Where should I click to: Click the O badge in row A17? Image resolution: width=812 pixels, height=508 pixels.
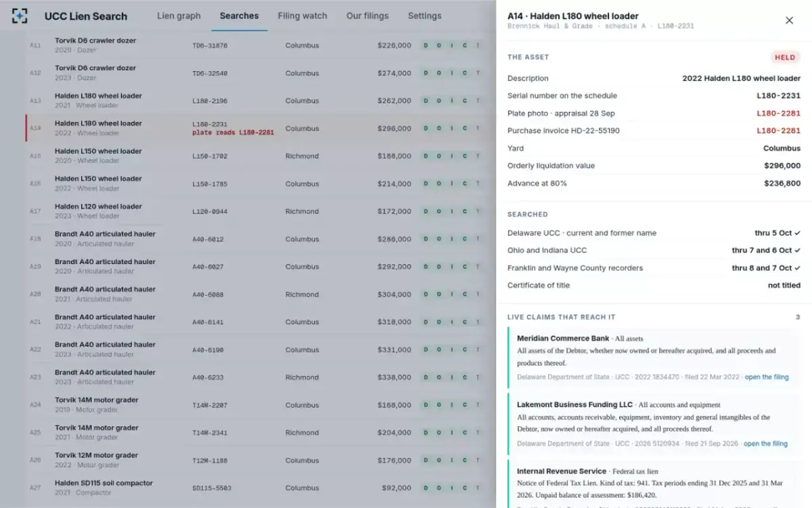(439, 212)
